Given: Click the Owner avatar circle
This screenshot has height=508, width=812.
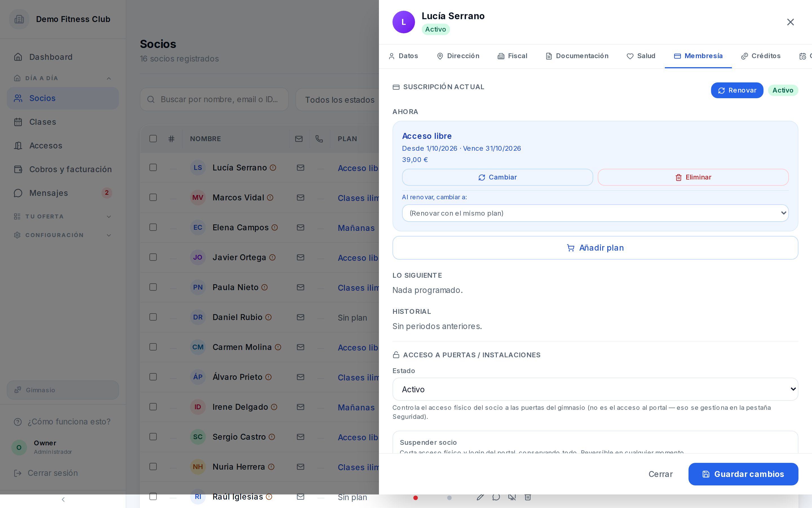Looking at the screenshot, I should tap(19, 448).
